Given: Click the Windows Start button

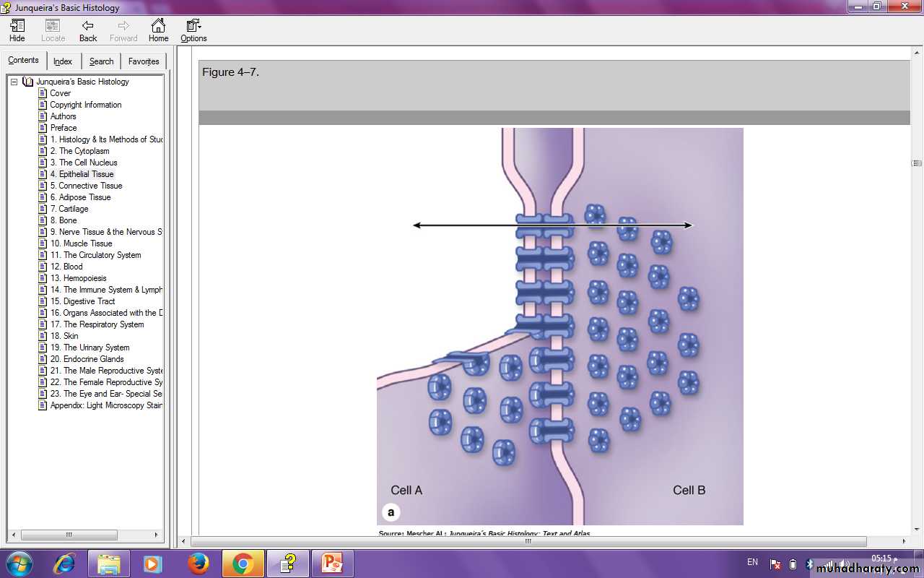Looking at the screenshot, I should click(x=19, y=563).
